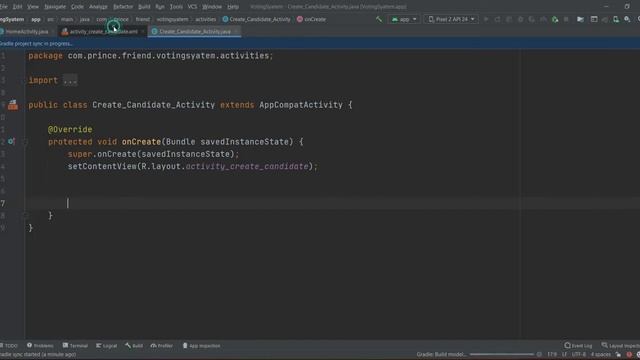Click the Run app play icon
Image resolution: width=640 pixels, height=360 pixels.
(x=486, y=19)
